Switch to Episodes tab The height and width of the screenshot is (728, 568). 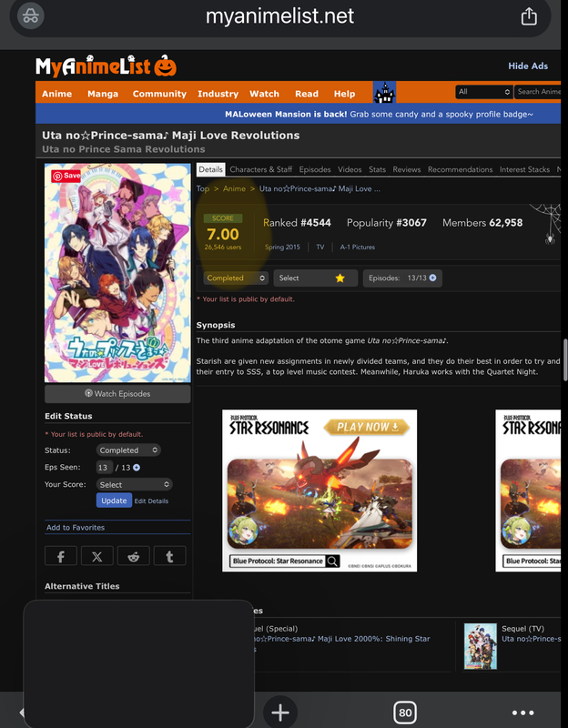(x=315, y=169)
